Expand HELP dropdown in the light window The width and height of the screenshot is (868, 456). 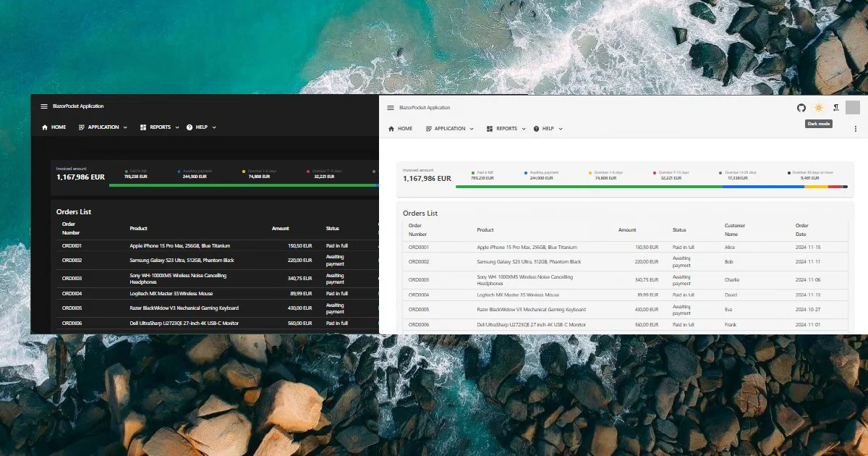[x=548, y=129]
